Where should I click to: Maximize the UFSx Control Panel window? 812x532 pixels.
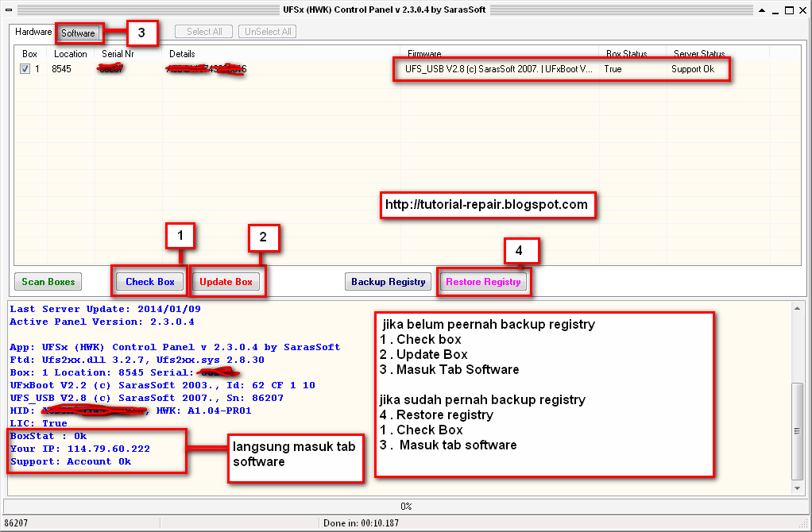pyautogui.click(x=789, y=10)
